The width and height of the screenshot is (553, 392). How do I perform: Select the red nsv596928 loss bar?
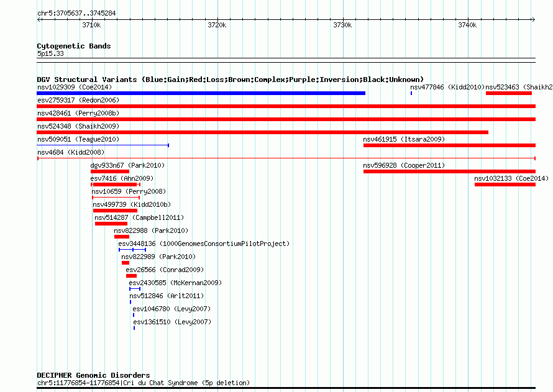(449, 171)
